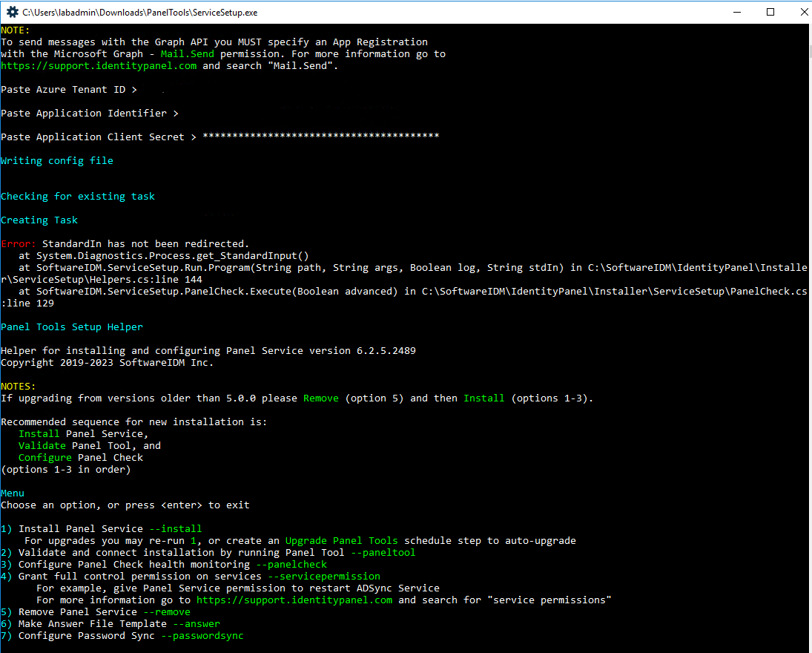Click the green Mail.Send permission text

coord(187,54)
